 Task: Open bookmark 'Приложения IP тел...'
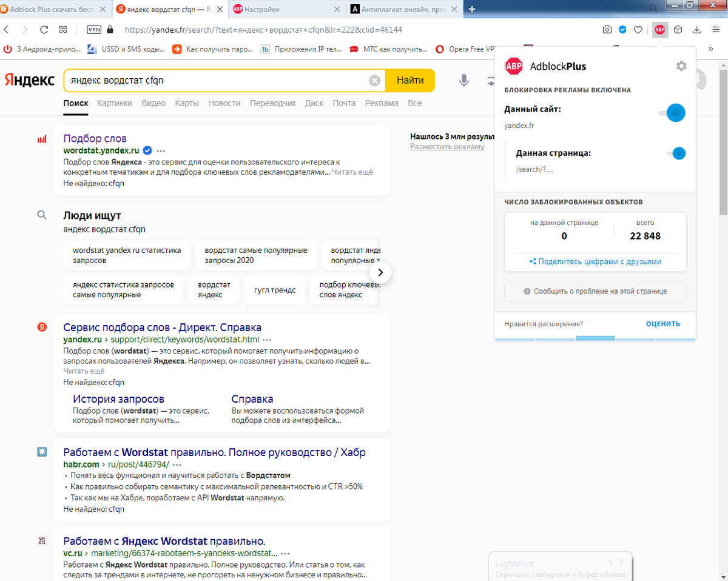(x=300, y=49)
